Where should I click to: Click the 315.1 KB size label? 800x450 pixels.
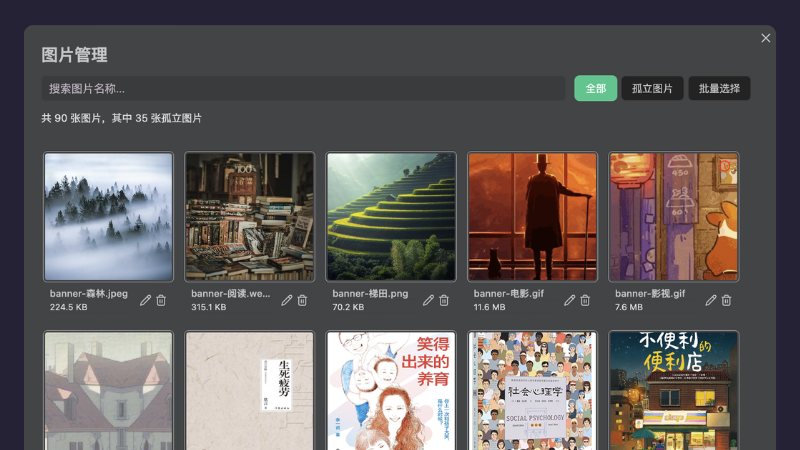208,307
